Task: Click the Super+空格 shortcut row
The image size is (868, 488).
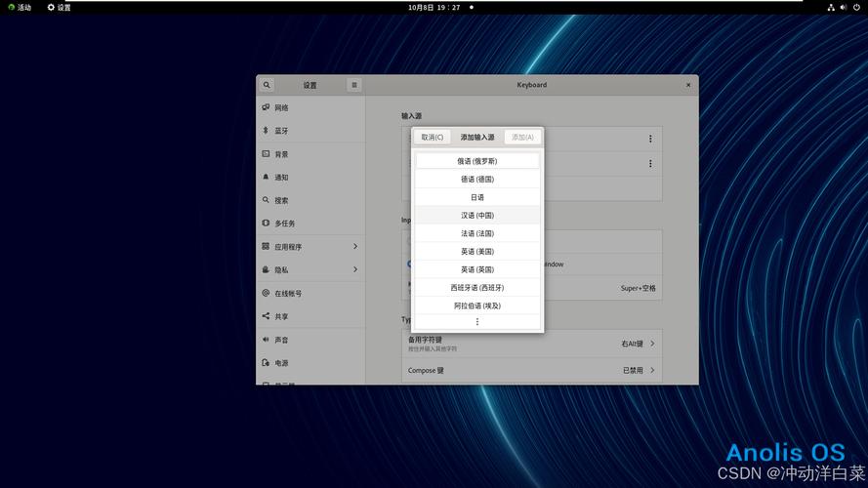Action: 531,288
